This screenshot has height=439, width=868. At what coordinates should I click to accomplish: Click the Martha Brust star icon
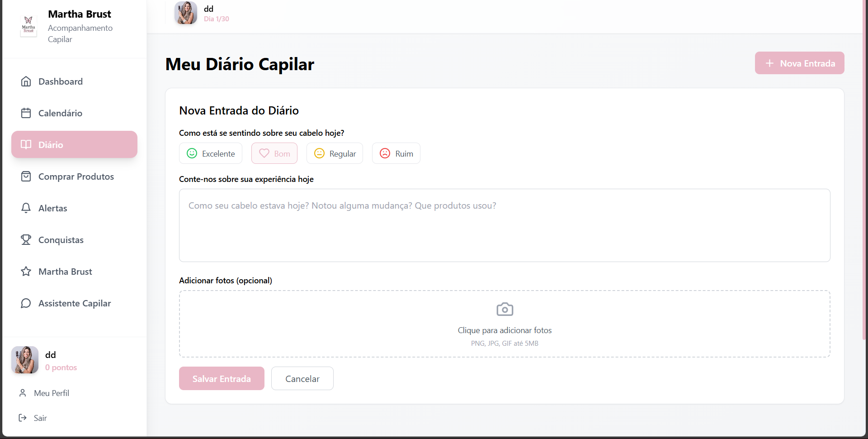click(x=26, y=272)
